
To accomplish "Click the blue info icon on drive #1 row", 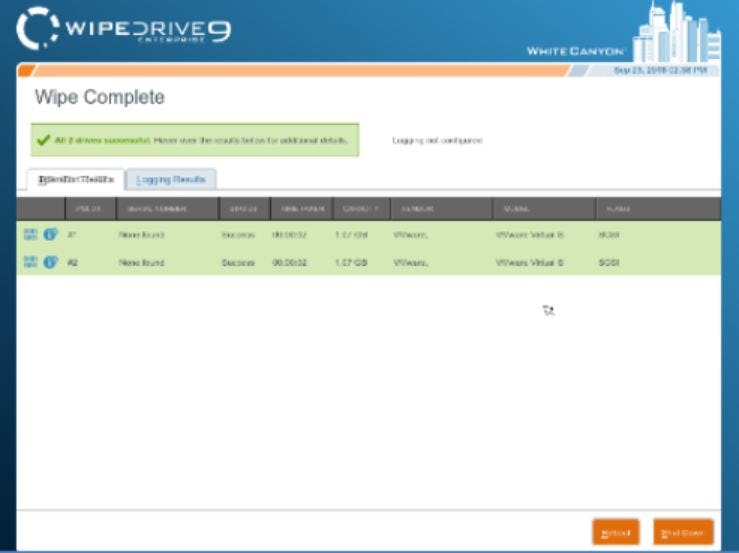I will click(50, 234).
